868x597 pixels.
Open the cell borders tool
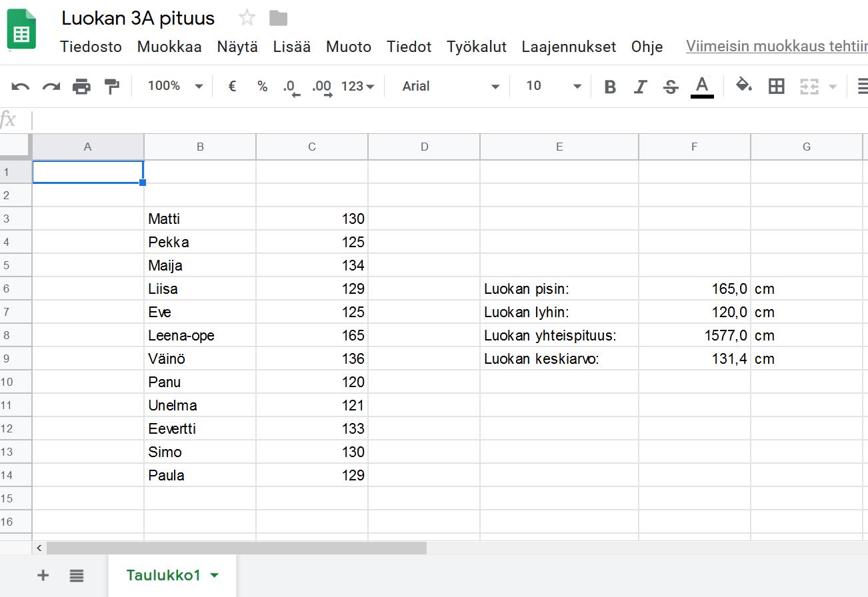(776, 86)
